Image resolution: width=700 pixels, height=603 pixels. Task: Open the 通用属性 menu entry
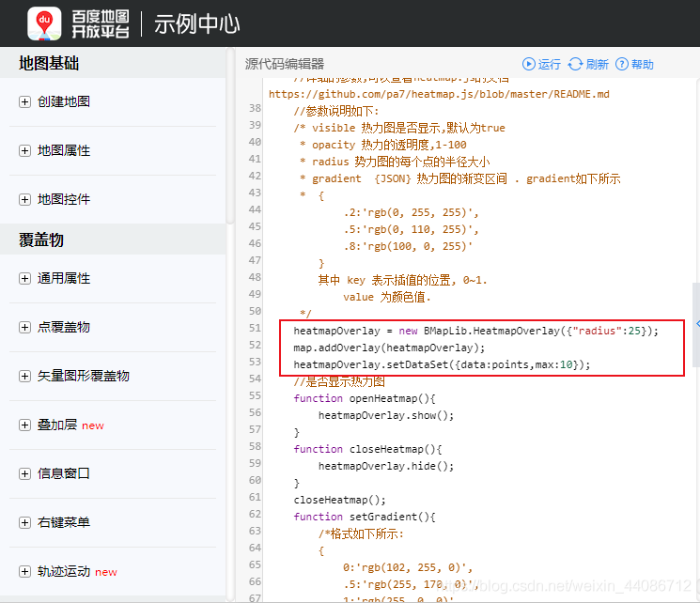coord(63,279)
